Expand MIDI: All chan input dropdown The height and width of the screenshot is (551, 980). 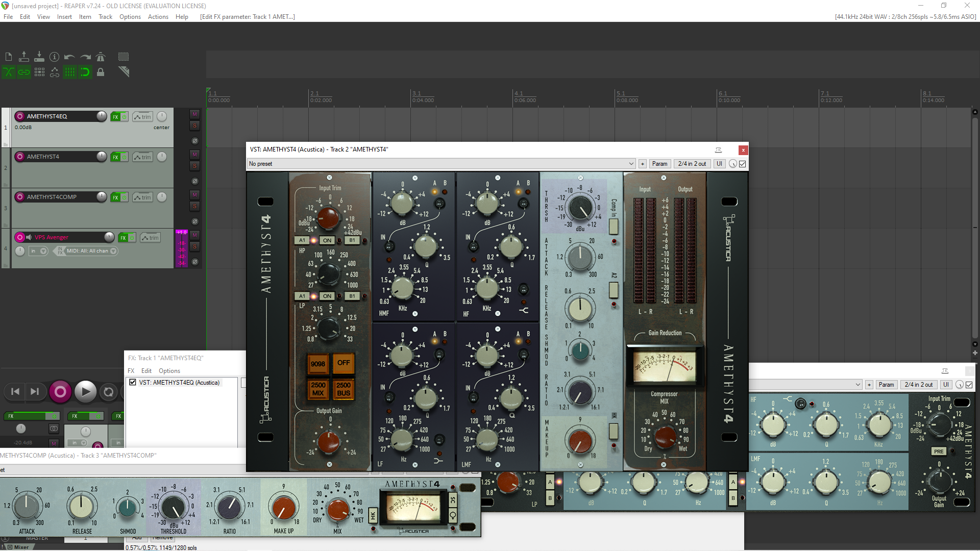[x=113, y=251]
